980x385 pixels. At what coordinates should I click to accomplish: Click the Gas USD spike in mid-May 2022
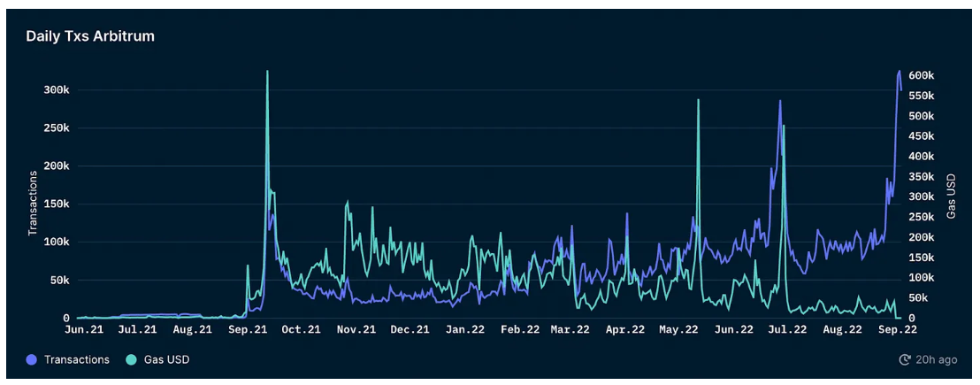698,100
